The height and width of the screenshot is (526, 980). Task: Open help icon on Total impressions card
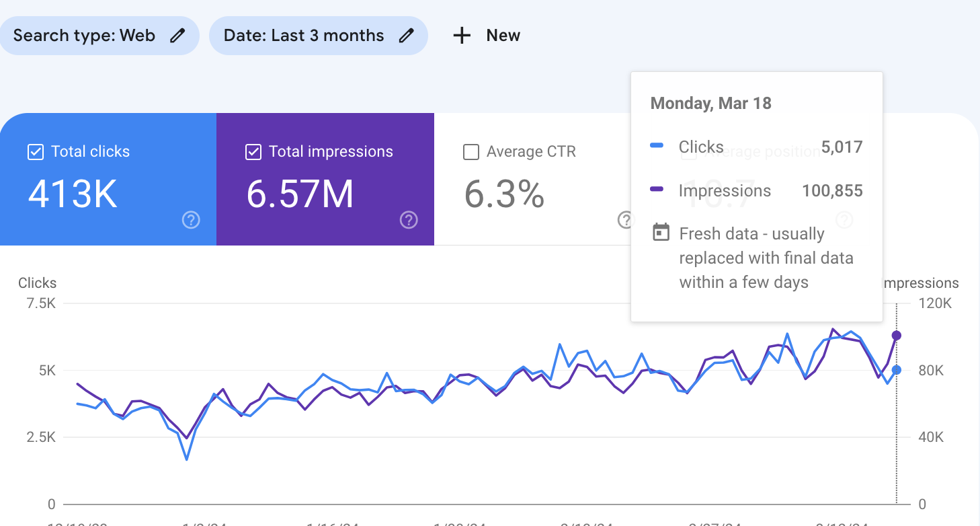(x=409, y=220)
